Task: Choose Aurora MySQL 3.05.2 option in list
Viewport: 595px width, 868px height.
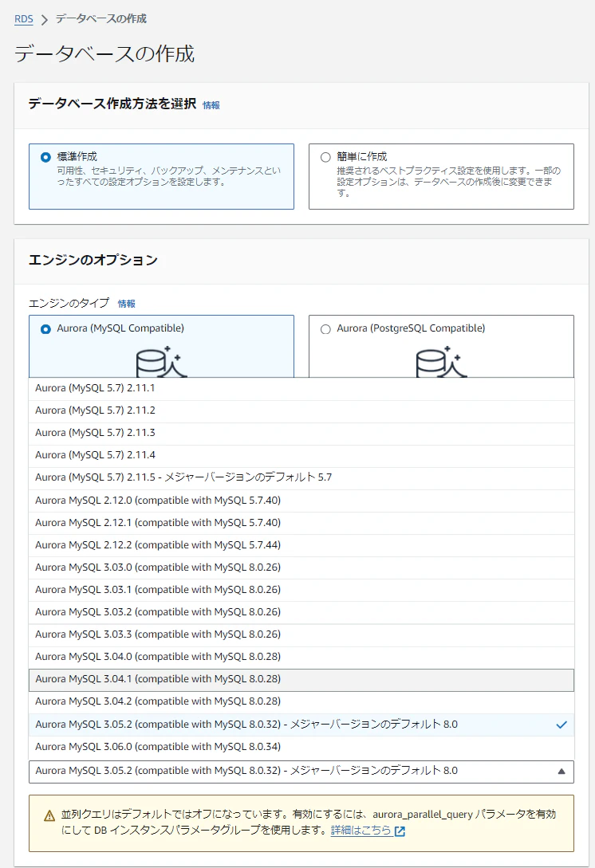Action: click(x=301, y=725)
